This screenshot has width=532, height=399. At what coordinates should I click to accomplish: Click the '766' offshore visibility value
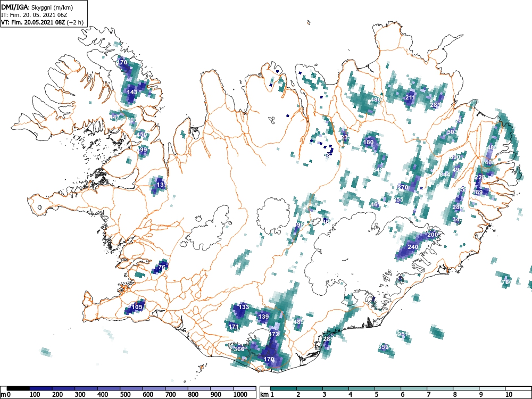click(x=506, y=282)
